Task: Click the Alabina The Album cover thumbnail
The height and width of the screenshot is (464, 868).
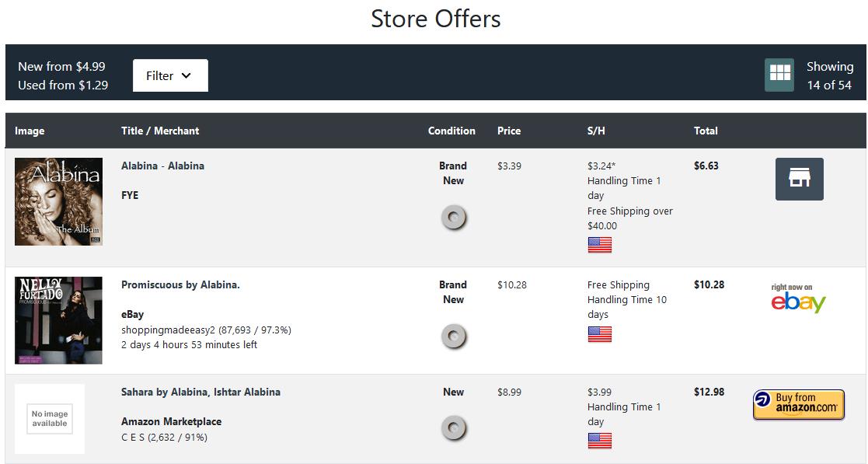Action: [58, 201]
